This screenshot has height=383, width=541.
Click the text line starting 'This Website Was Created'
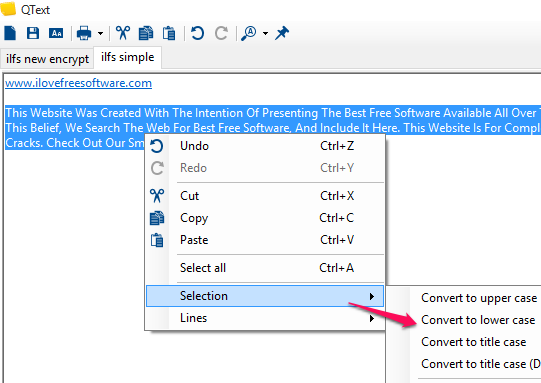273,113
